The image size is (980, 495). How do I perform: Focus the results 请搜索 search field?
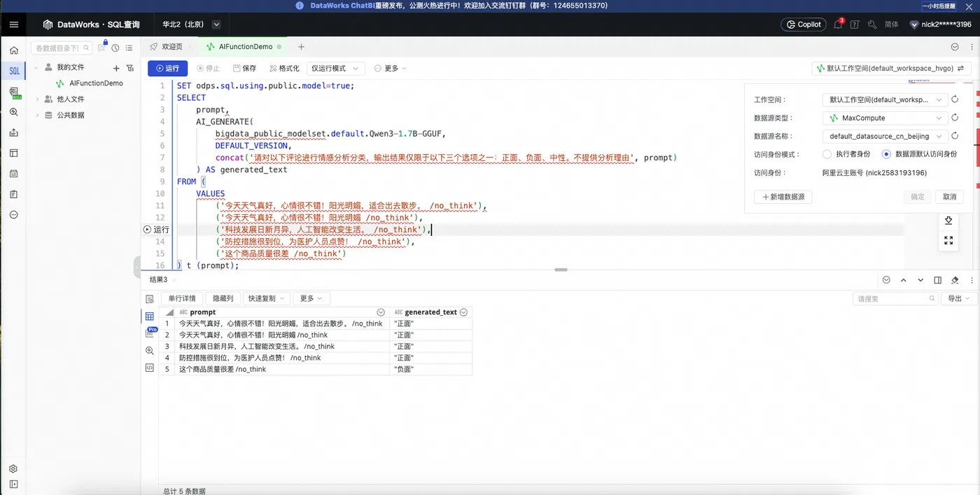(895, 298)
